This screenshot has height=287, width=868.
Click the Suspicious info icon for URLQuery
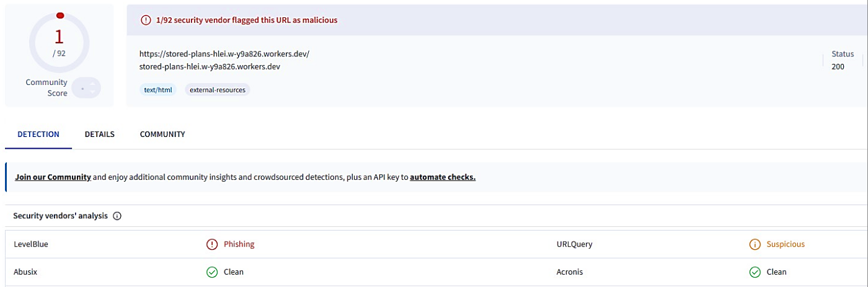coord(755,244)
